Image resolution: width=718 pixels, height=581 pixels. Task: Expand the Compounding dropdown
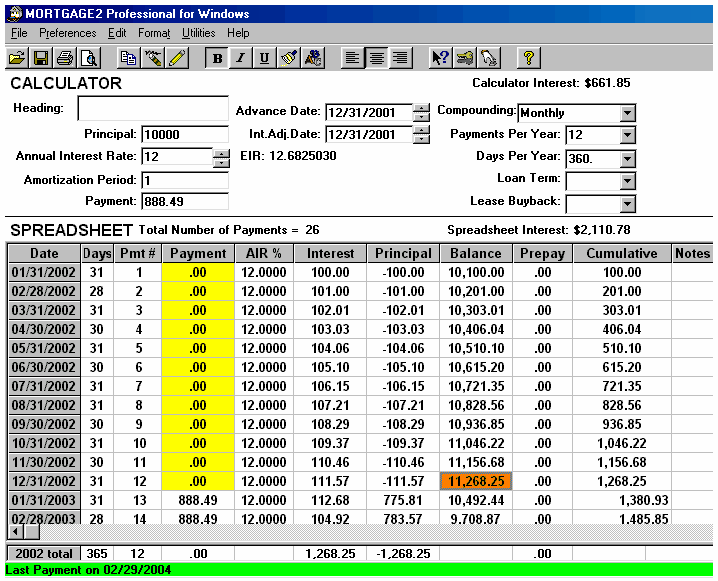coord(627,113)
